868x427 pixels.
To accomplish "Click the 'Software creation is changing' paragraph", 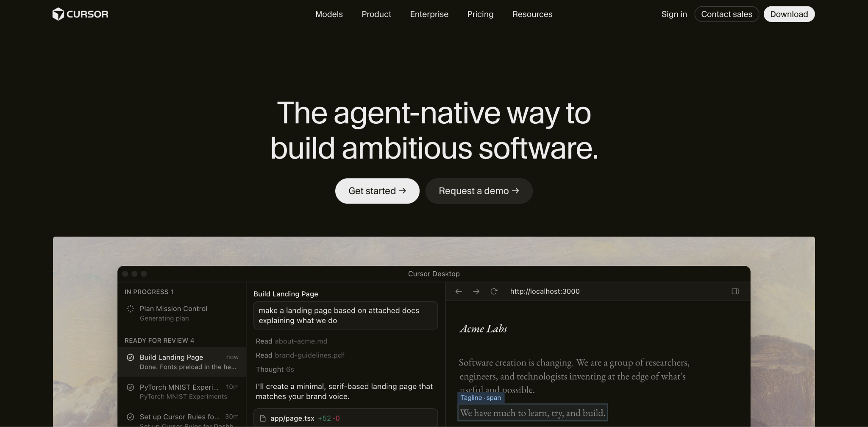I will (574, 376).
